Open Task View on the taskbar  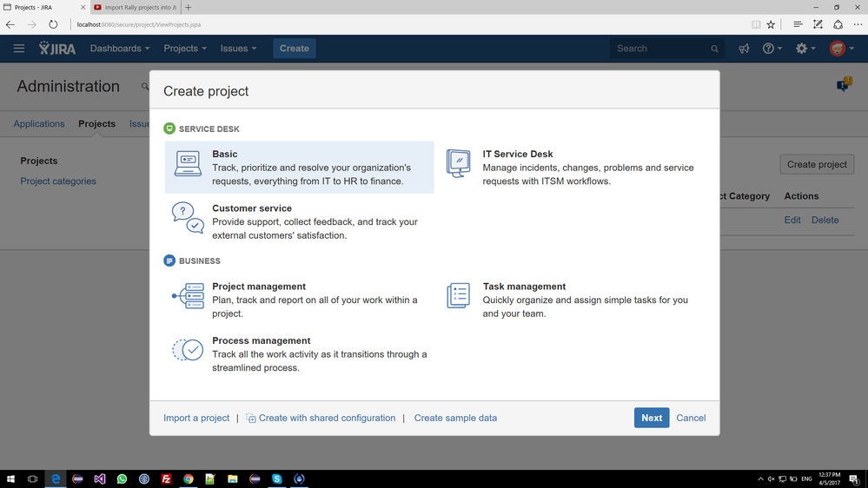click(x=33, y=479)
